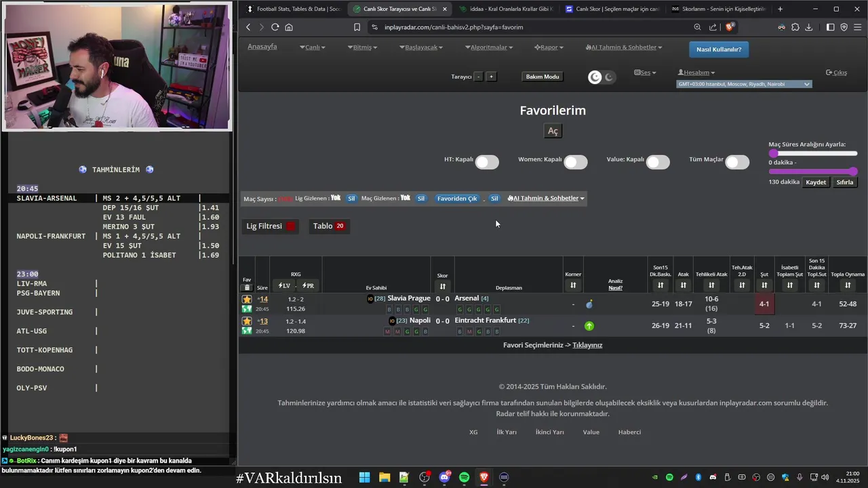Click the zoom magnifier icon in address bar
Image resolution: width=868 pixels, height=488 pixels.
(697, 27)
